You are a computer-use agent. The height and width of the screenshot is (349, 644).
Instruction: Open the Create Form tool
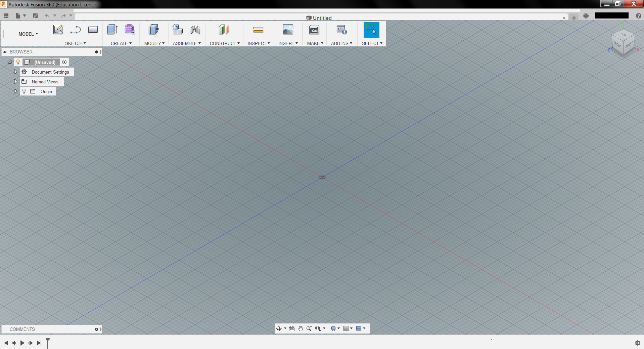(130, 30)
